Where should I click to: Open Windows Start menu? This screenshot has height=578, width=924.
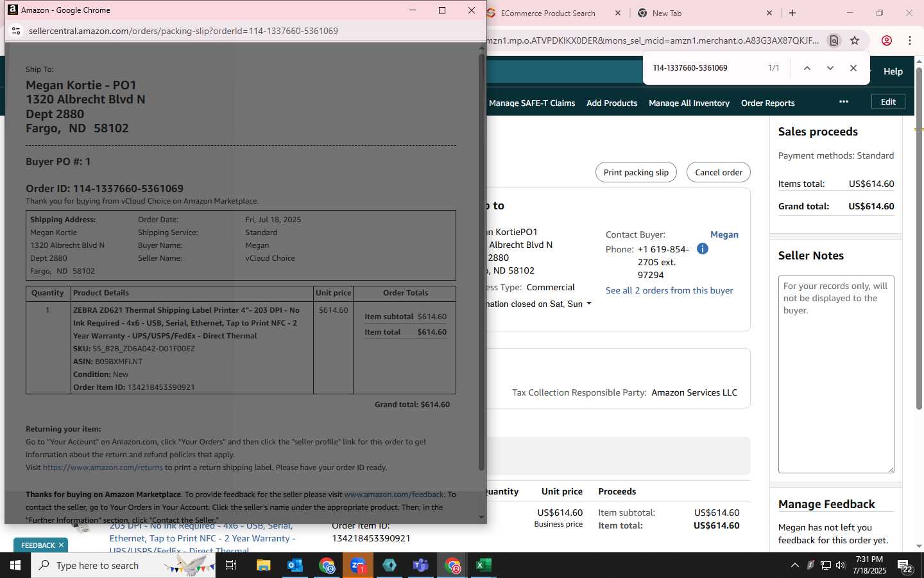click(15, 565)
